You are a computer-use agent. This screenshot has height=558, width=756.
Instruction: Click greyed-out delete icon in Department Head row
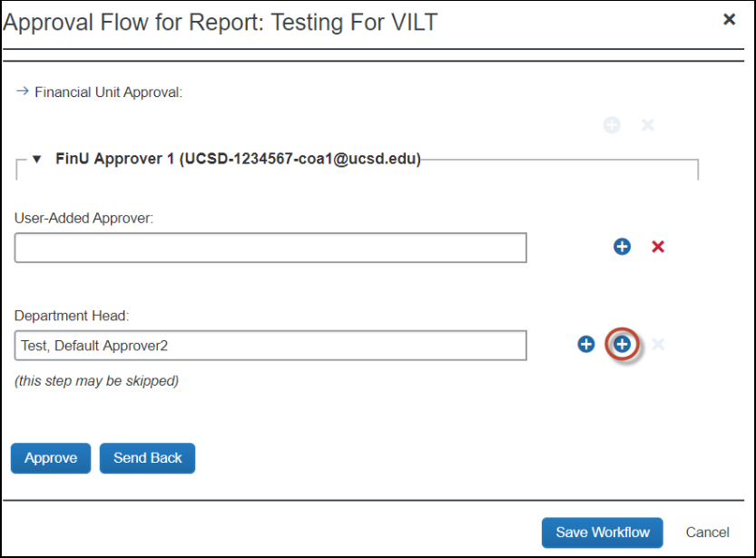658,345
